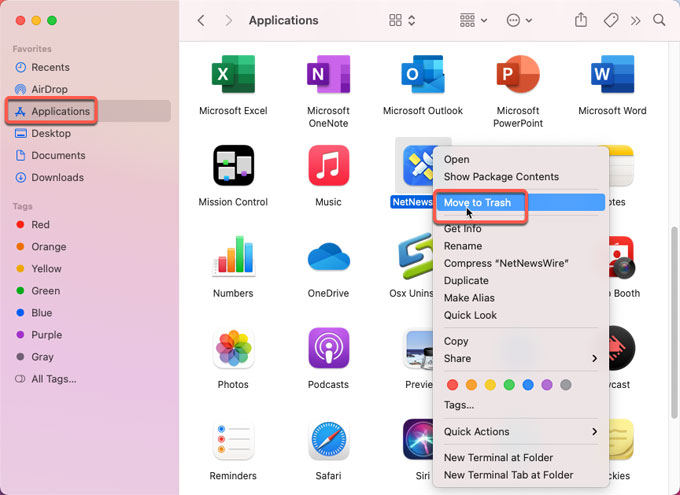
Task: Pick the red tag color dot in context menu
Action: coord(452,385)
